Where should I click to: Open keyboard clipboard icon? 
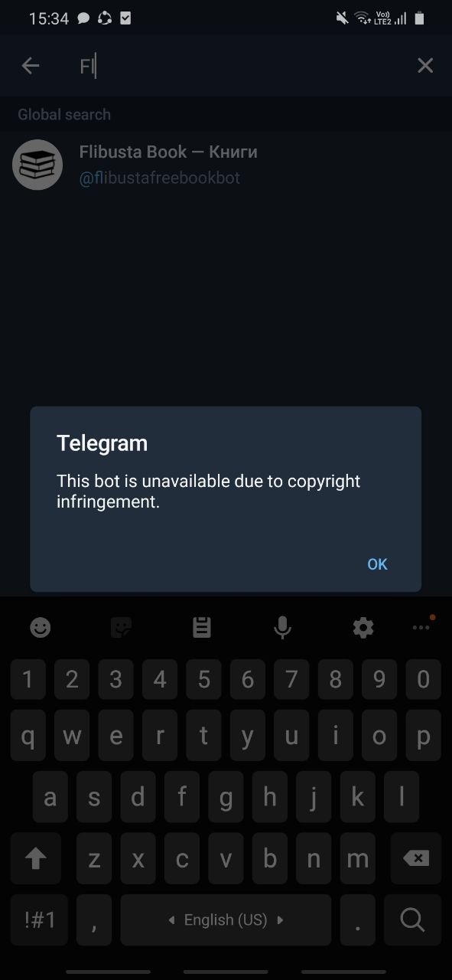(x=202, y=628)
